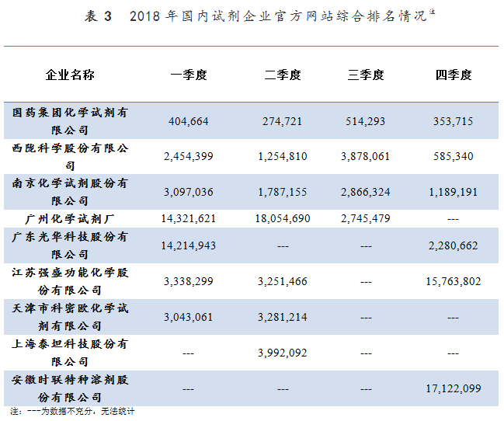Click the company cell '西陇科学股份有限公司'
Screen dimensions: 504x421
pyautogui.click(x=71, y=156)
